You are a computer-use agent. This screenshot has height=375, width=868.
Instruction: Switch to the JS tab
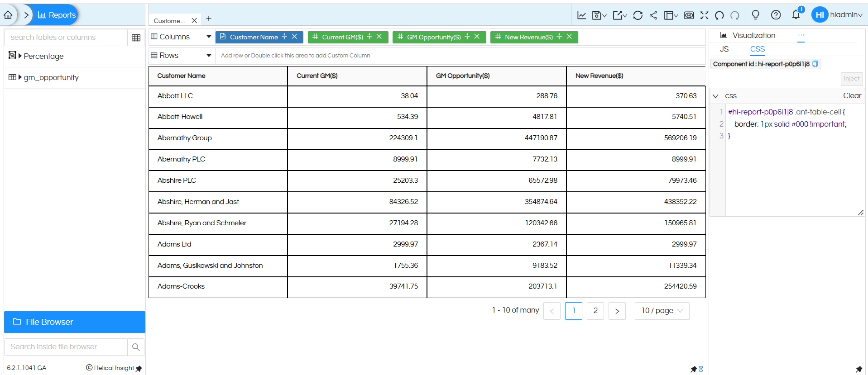(x=724, y=49)
